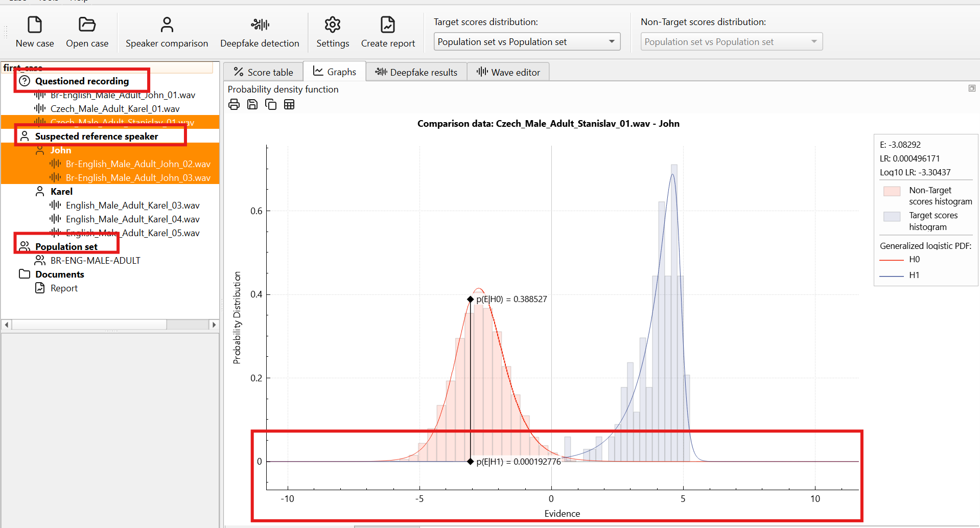Save the graph using the disk icon
This screenshot has height=528, width=980.
pyautogui.click(x=252, y=105)
